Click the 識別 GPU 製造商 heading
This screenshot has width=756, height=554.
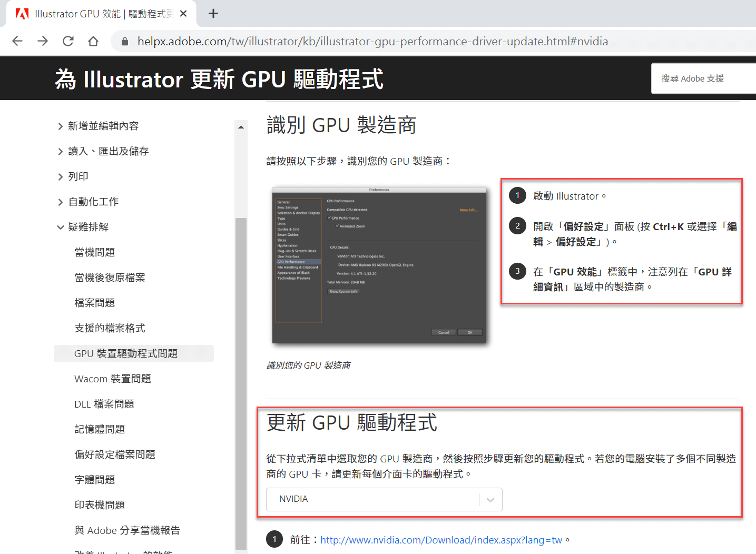pyautogui.click(x=341, y=125)
